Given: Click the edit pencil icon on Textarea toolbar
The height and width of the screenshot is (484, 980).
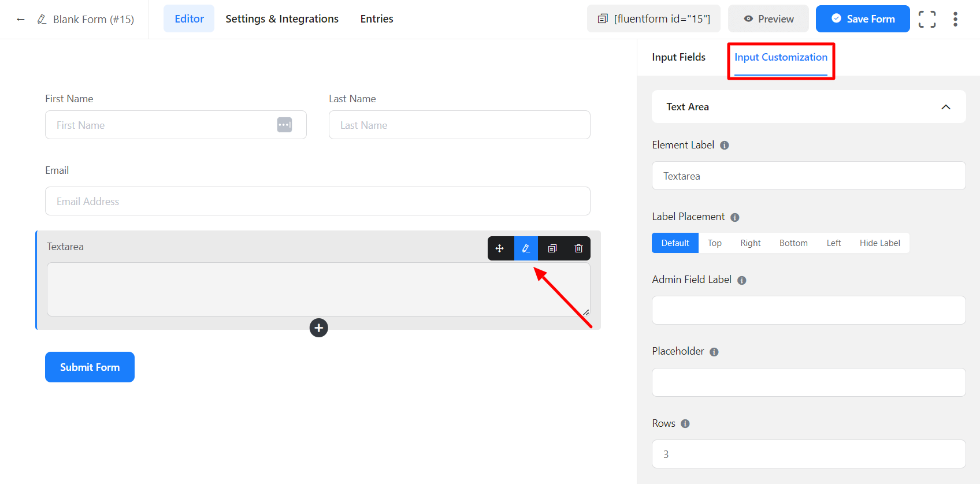Looking at the screenshot, I should [x=526, y=248].
